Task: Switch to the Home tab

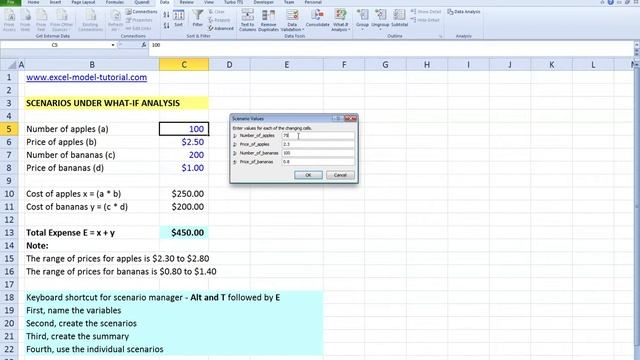Action: coord(33,2)
